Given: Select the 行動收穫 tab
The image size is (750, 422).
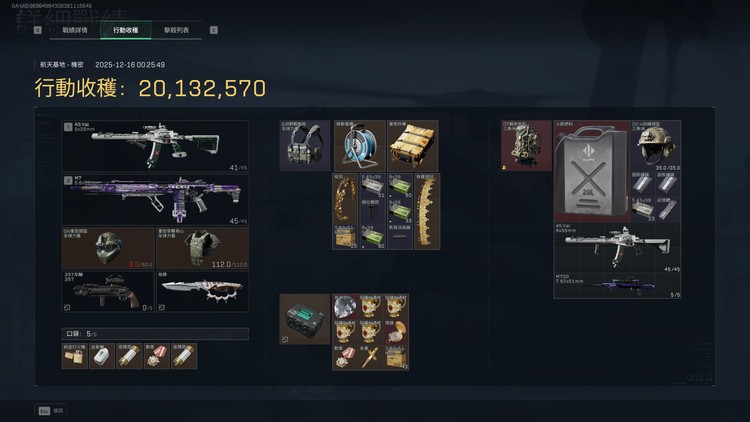Looking at the screenshot, I should click(x=126, y=30).
